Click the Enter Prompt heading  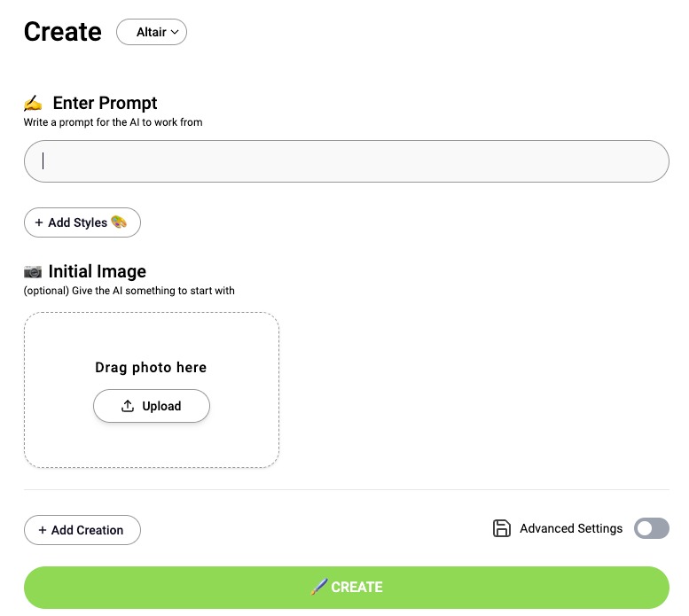[x=105, y=103]
